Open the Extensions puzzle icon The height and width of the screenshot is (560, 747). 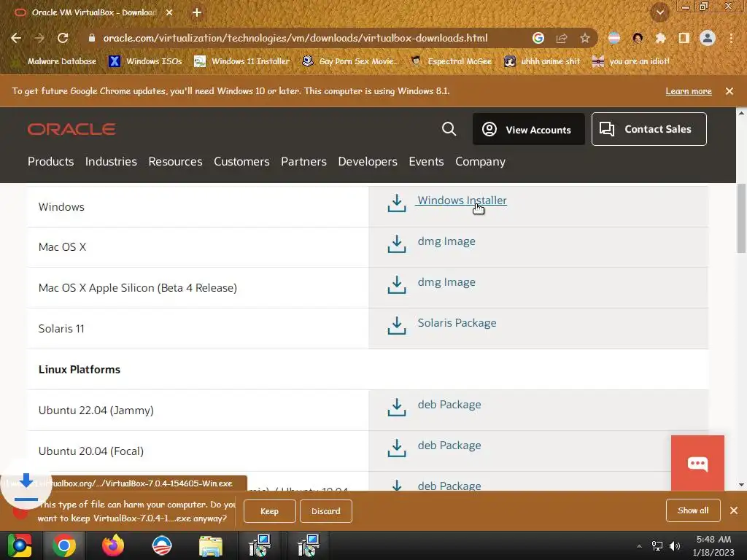click(660, 38)
